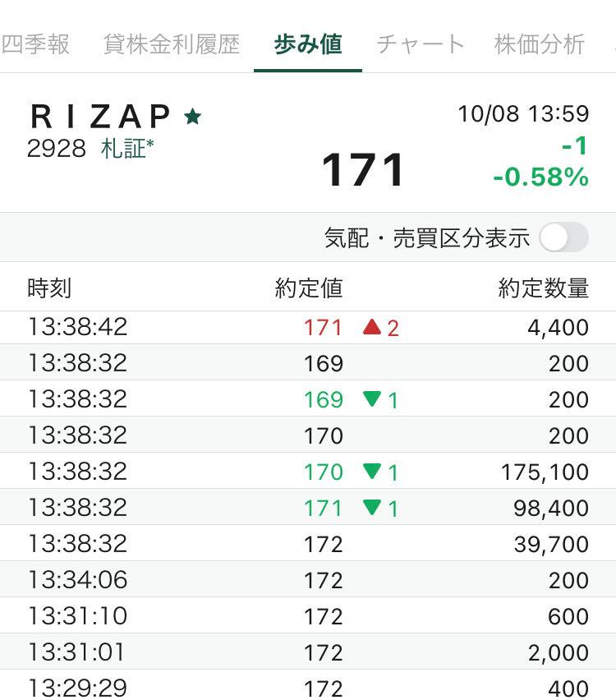Click the green price 170 in the 175,100 row

coord(323,472)
